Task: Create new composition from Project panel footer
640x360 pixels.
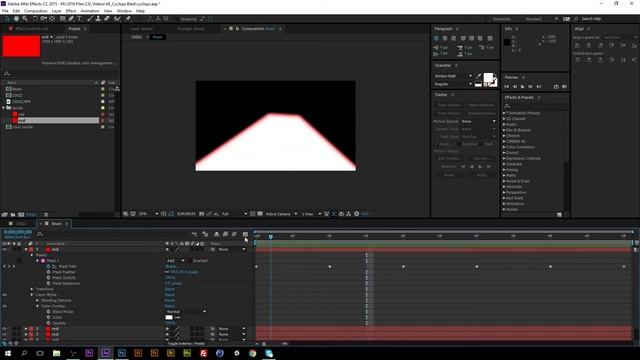Action: pyautogui.click(x=21, y=214)
